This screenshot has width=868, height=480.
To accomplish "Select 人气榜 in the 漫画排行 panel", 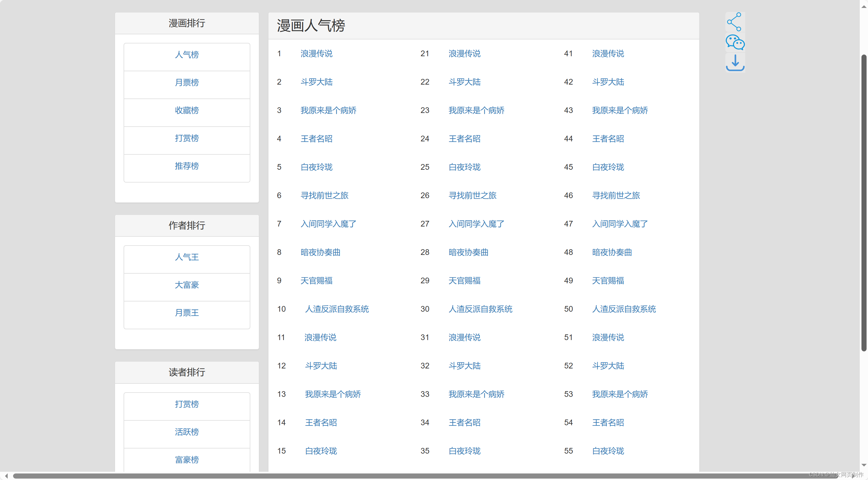I will 187,55.
